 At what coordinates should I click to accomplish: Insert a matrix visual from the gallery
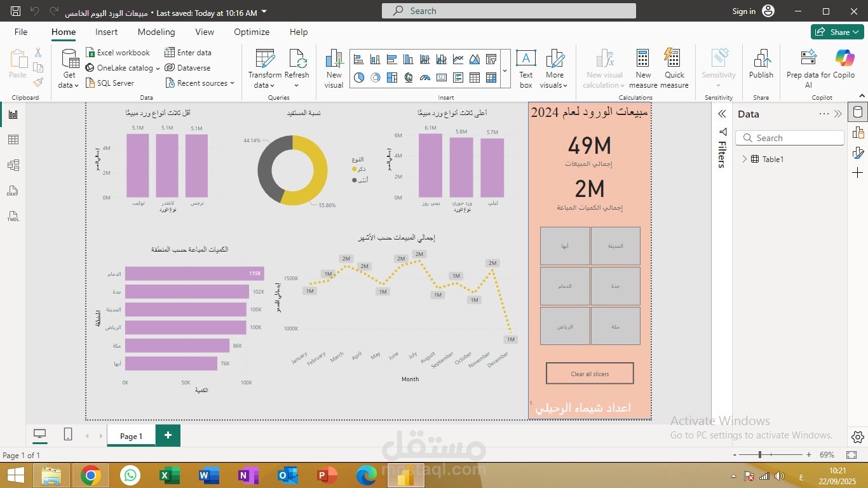point(491,78)
